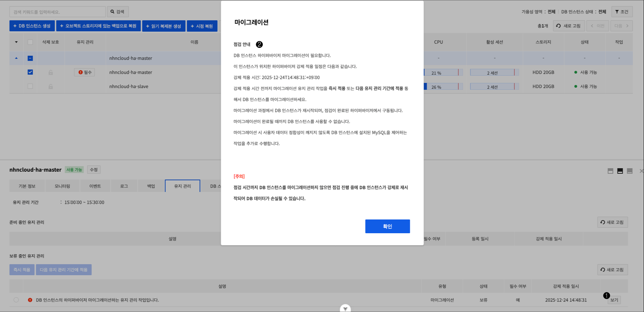Collapse the nhncloud-ha-master group row
The width and height of the screenshot is (644, 312).
tap(15, 58)
